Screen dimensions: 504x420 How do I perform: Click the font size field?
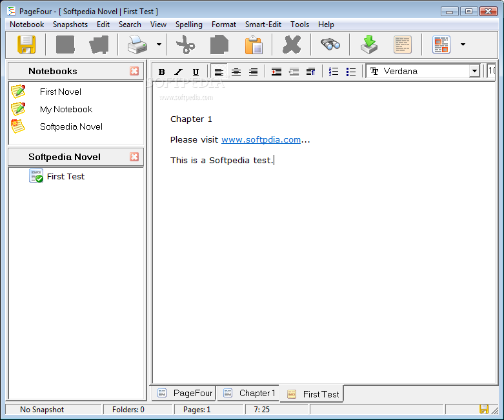click(x=491, y=71)
